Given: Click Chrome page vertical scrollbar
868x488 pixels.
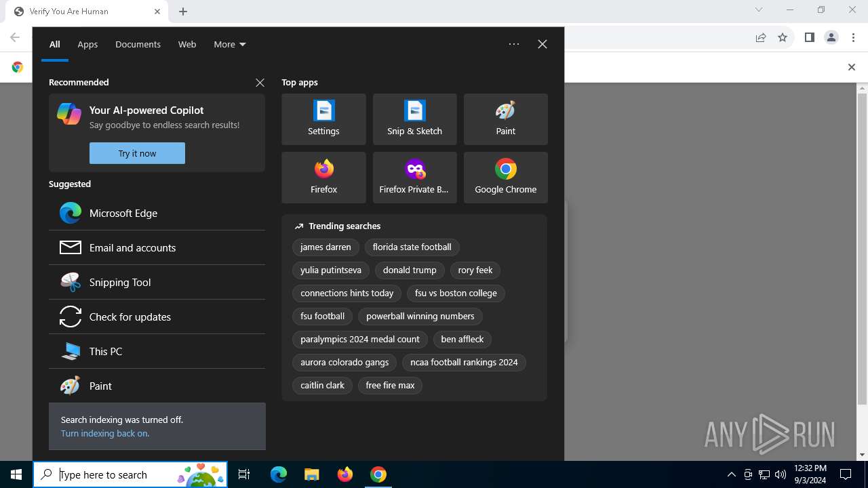Looking at the screenshot, I should [862, 249].
